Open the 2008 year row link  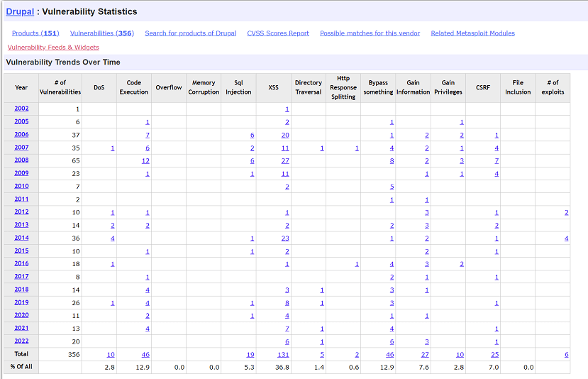click(21, 160)
